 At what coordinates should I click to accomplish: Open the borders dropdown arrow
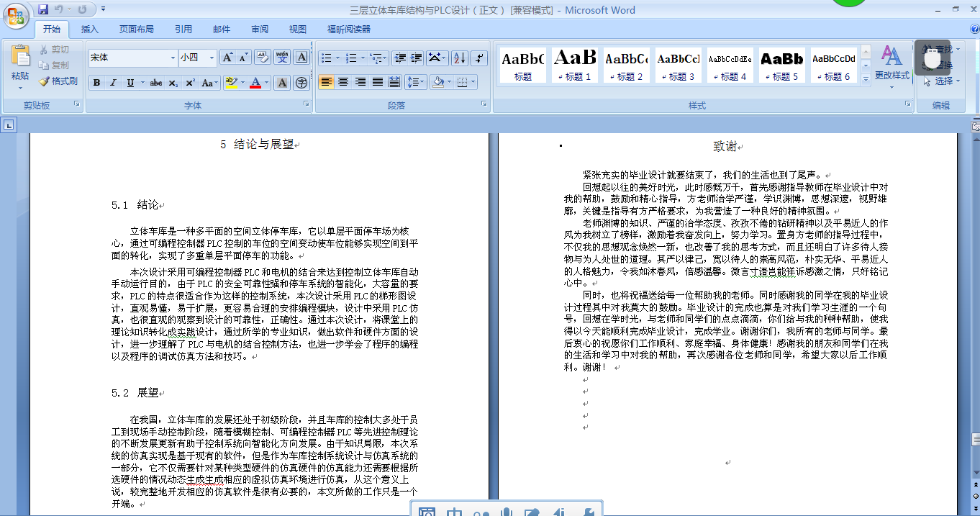pos(473,82)
